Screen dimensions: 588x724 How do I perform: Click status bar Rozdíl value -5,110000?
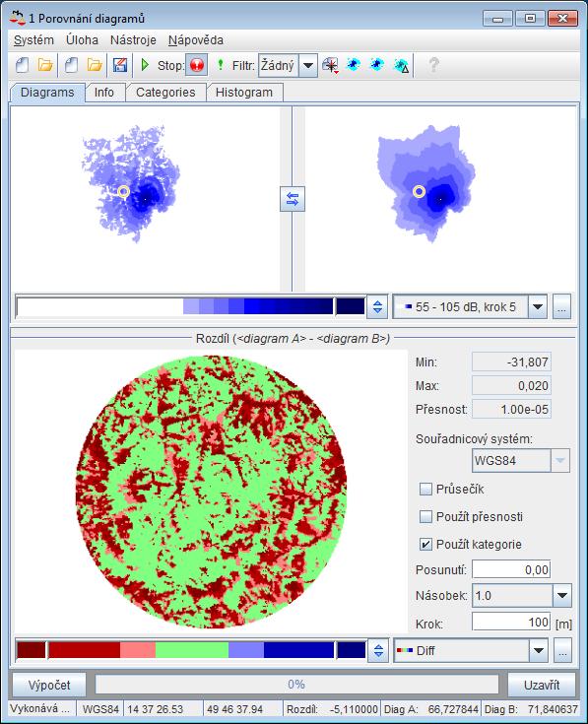pos(354,709)
